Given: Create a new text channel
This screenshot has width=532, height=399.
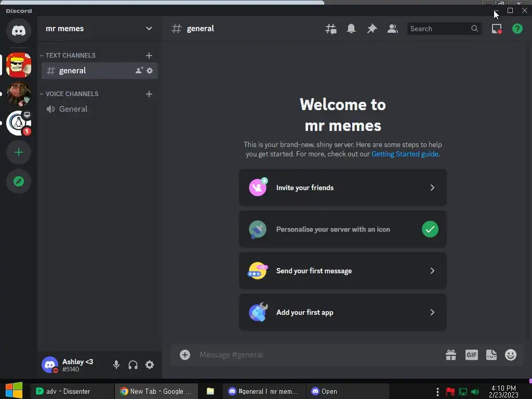Looking at the screenshot, I should tap(149, 55).
